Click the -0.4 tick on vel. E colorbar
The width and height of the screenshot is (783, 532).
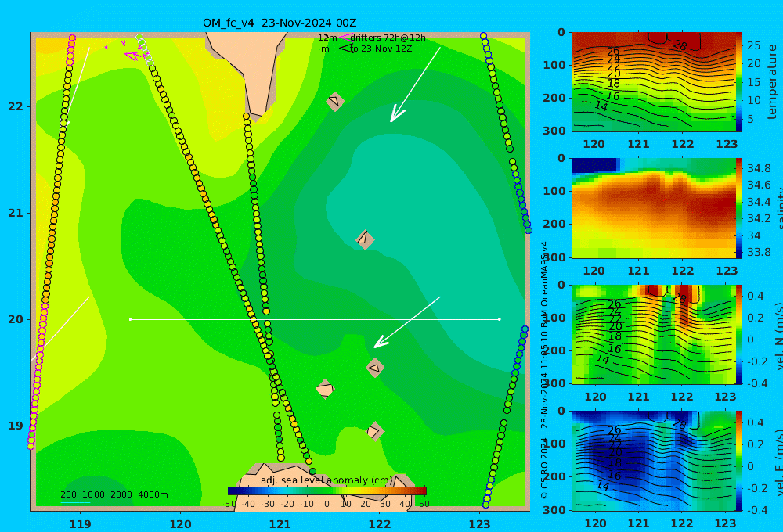point(756,510)
